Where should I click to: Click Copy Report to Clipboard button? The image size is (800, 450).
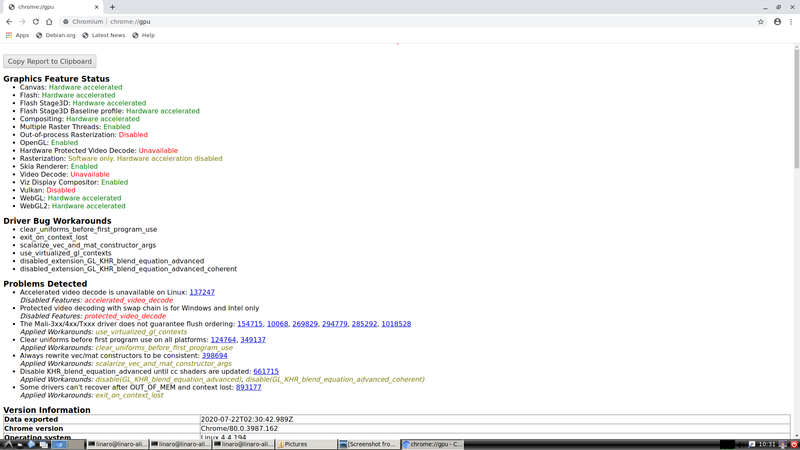click(49, 61)
